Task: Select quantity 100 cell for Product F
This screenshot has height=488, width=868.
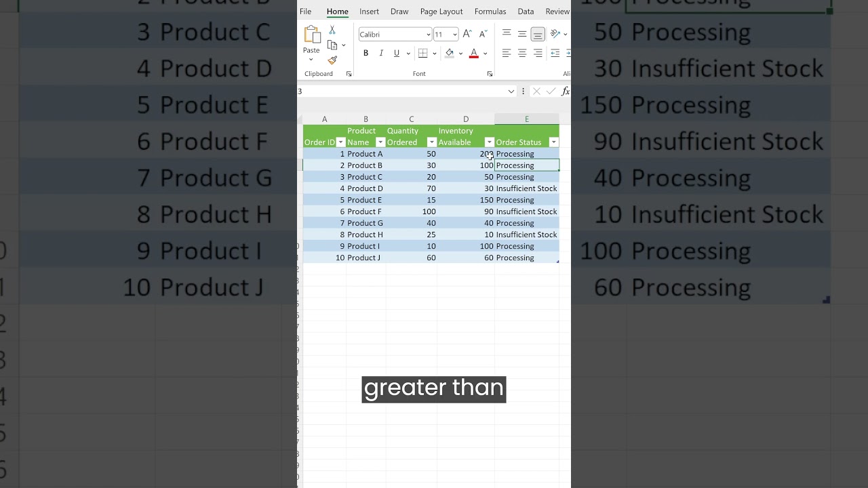Action: 412,211
